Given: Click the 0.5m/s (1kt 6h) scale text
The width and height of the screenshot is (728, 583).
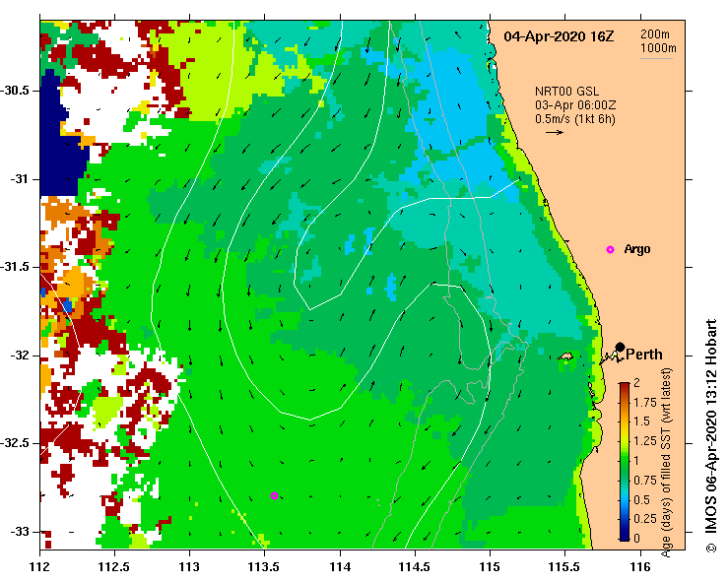Looking at the screenshot, I should (575, 119).
